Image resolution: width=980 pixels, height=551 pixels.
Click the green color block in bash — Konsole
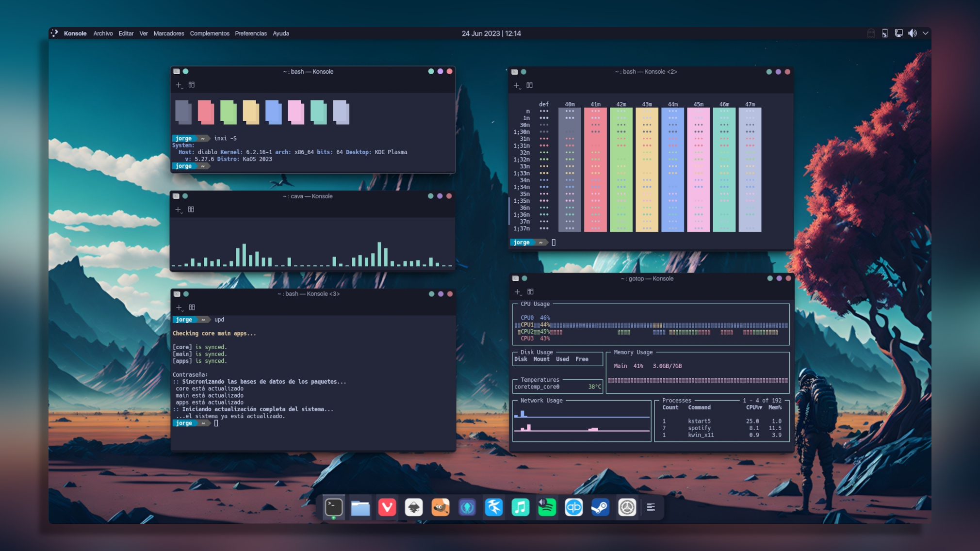pyautogui.click(x=229, y=112)
